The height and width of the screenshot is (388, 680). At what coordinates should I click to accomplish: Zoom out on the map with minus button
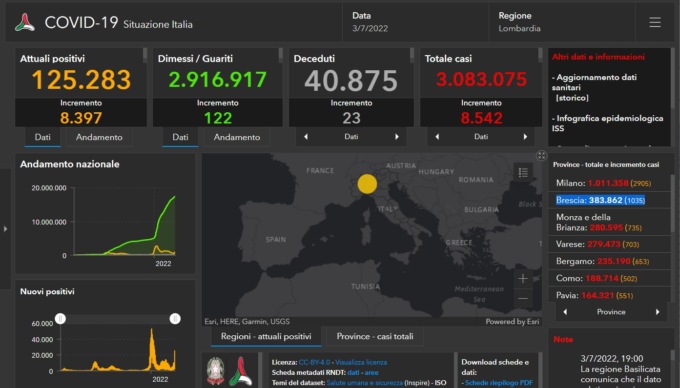pos(523,298)
